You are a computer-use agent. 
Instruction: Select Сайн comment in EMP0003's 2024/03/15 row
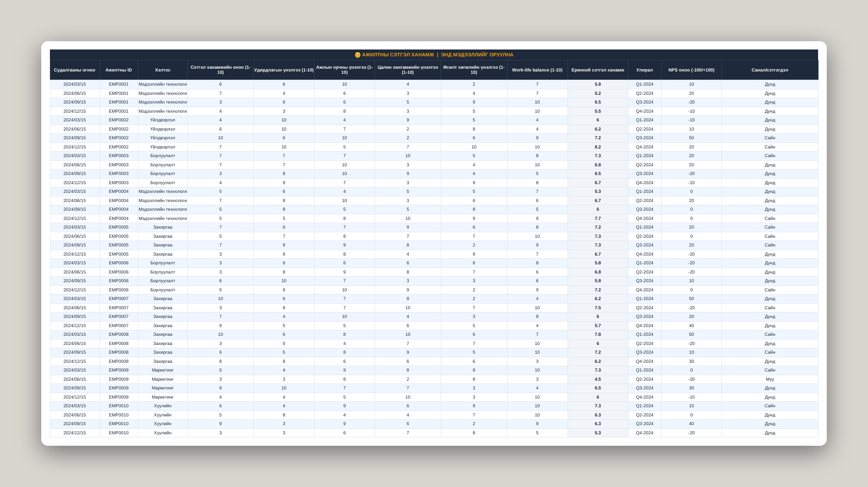point(770,156)
